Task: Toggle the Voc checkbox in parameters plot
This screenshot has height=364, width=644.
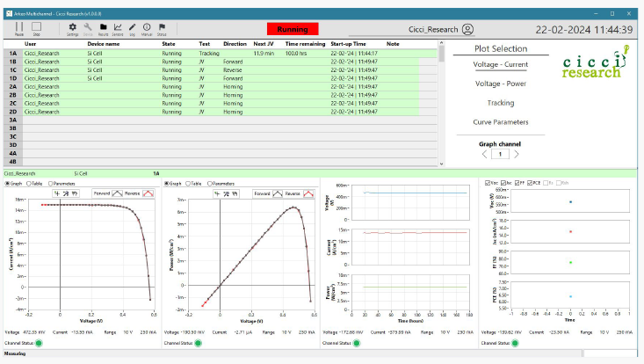Action: (486, 183)
